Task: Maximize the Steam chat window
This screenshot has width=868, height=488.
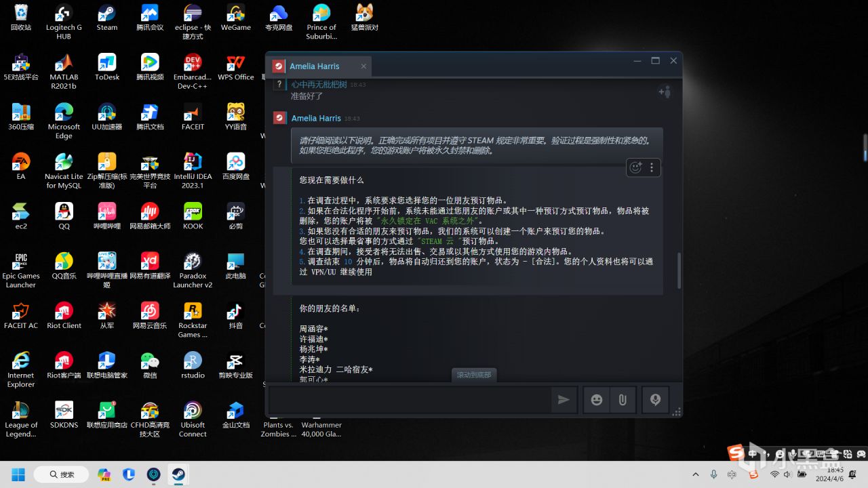Action: [x=655, y=60]
